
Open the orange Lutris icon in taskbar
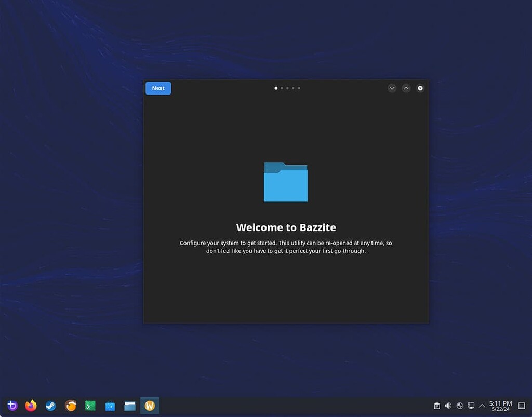[71, 406]
